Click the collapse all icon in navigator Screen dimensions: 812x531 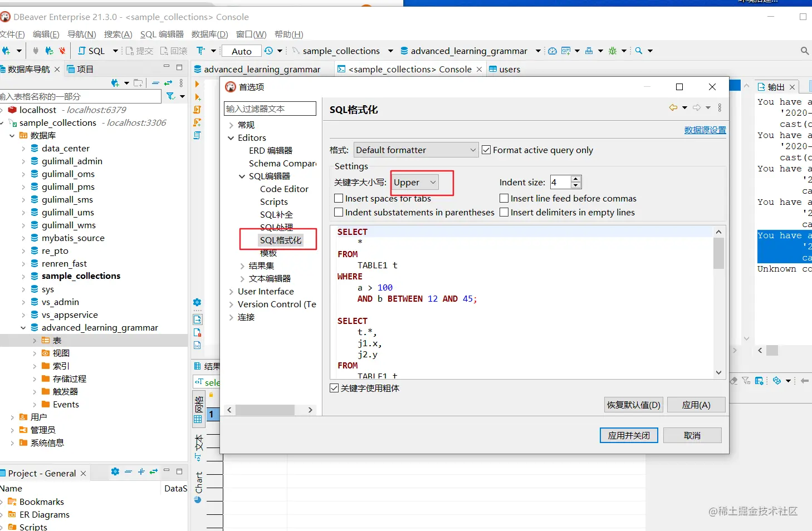click(155, 83)
